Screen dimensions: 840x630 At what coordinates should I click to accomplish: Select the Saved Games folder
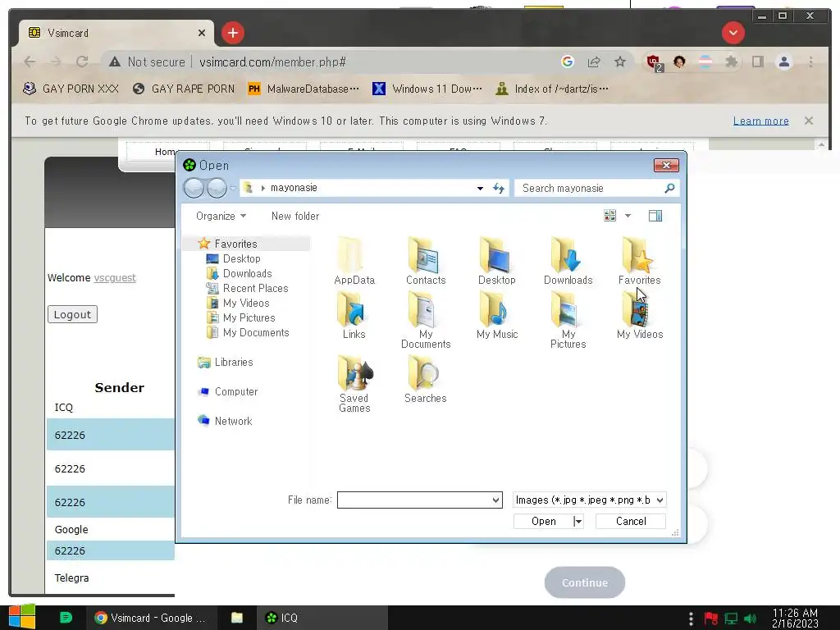pos(354,384)
